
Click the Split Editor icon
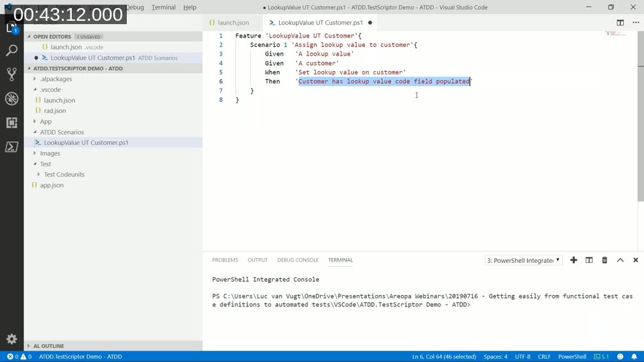(620, 23)
